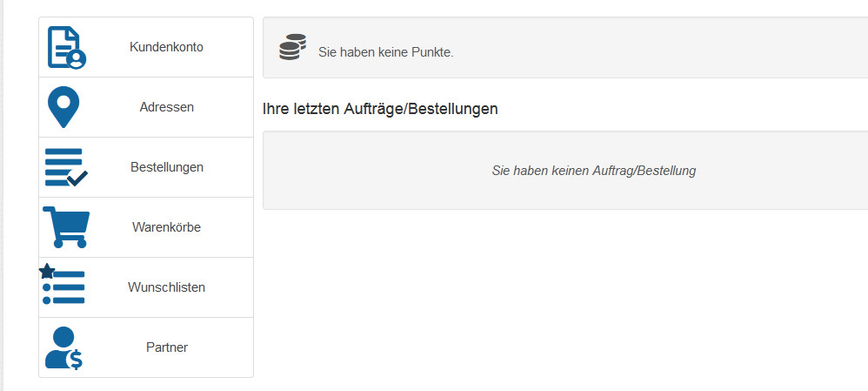
Task: Click the coin stack points icon
Action: click(293, 47)
